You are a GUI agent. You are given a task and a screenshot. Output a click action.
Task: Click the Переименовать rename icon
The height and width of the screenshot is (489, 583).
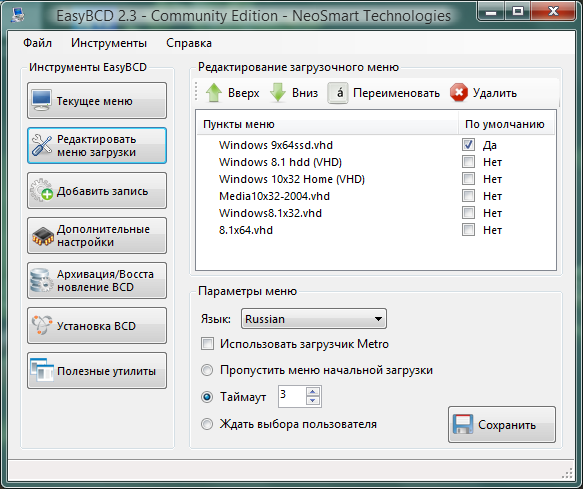click(x=338, y=93)
